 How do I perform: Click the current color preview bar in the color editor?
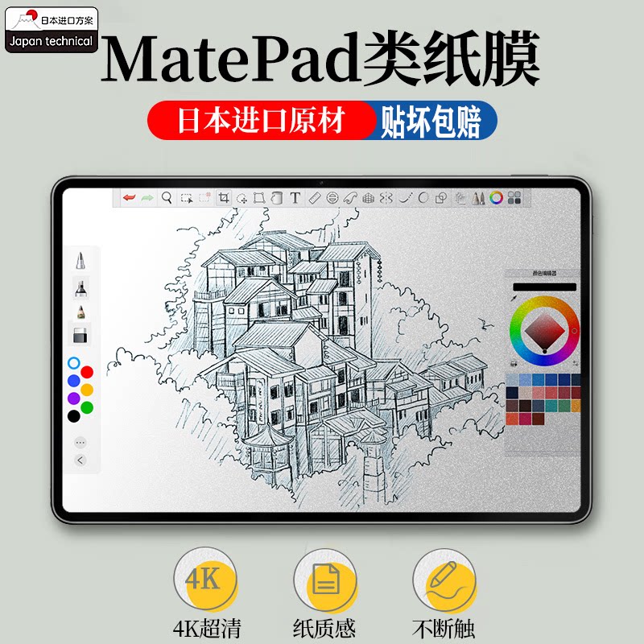click(x=544, y=287)
